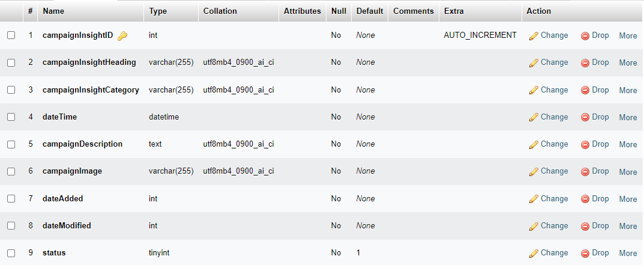Click the pencil Change icon for campaignInsightHeading
The width and height of the screenshot is (644, 265).
click(x=533, y=62)
